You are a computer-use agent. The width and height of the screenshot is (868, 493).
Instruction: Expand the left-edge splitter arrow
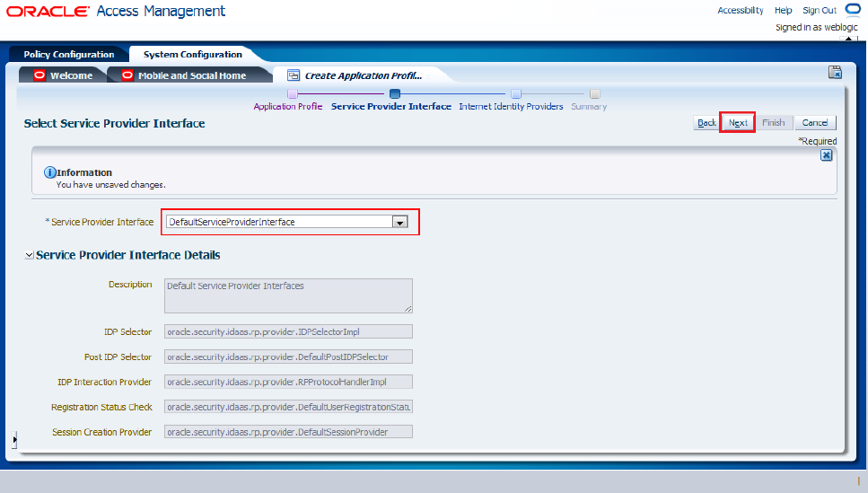(x=15, y=439)
